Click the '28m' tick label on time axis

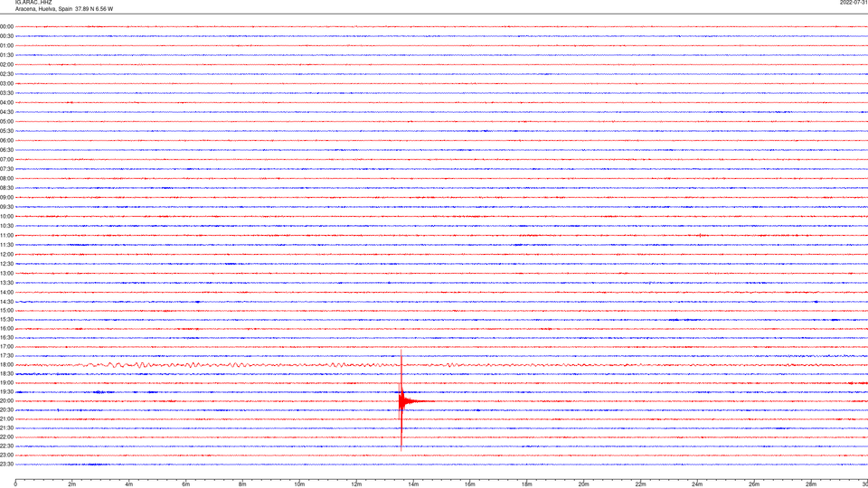tap(811, 484)
